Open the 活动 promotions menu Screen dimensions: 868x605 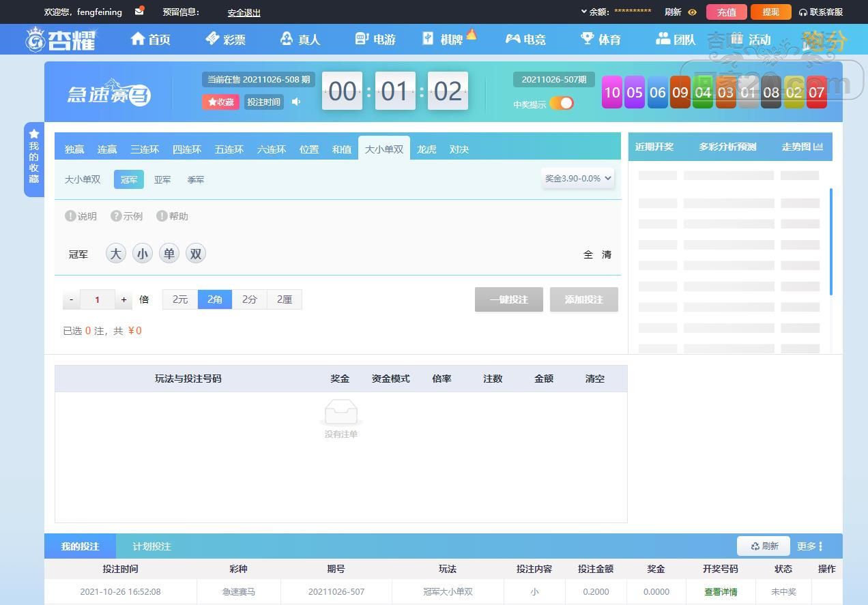(751, 40)
